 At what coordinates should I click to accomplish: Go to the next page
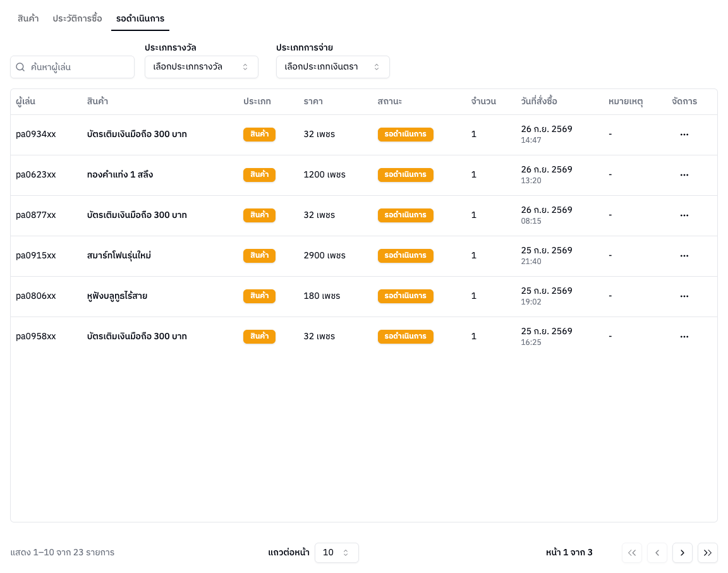coord(682,553)
